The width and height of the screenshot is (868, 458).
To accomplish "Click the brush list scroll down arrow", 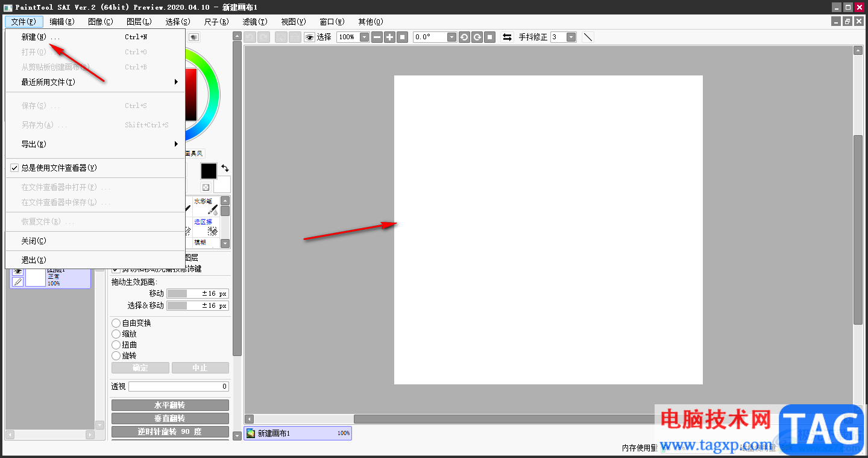I will 225,243.
